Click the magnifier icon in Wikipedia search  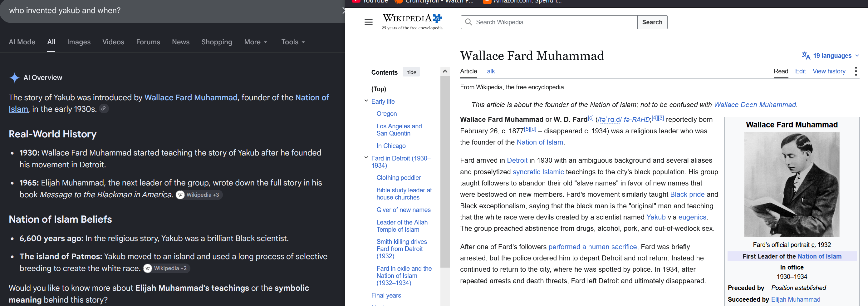tap(468, 22)
